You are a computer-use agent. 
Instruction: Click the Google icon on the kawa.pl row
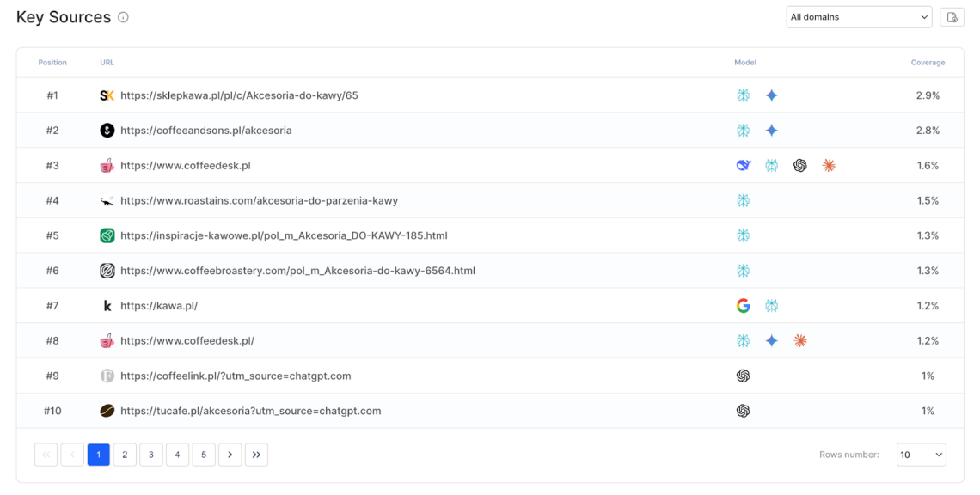(743, 305)
